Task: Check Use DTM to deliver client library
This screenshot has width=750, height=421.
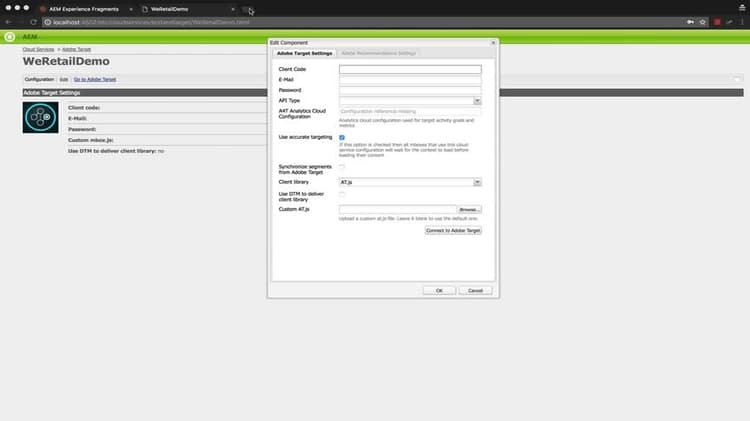Action: click(342, 194)
